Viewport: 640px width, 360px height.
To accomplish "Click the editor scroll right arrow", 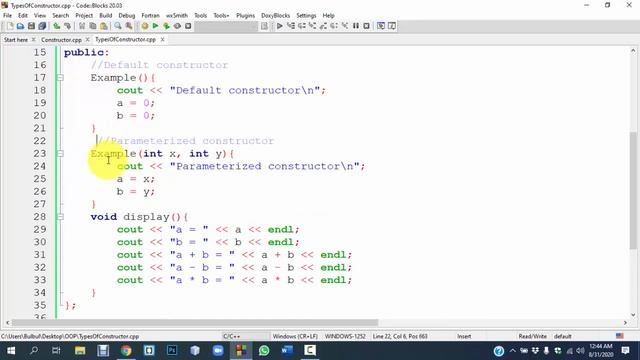I will [625, 322].
